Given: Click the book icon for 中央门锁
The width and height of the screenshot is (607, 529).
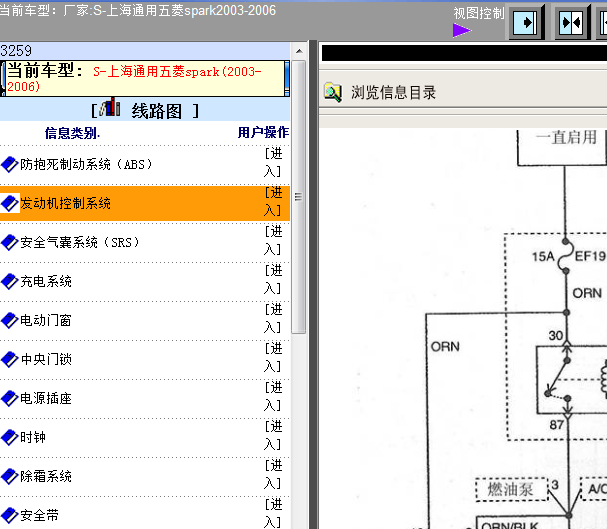Looking at the screenshot, I should coord(9,360).
